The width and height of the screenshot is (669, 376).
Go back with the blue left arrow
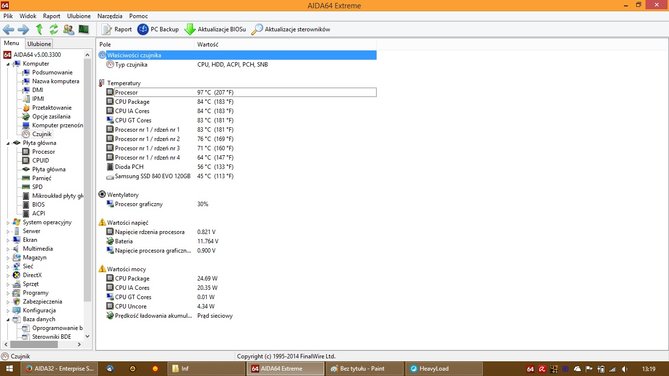point(8,29)
